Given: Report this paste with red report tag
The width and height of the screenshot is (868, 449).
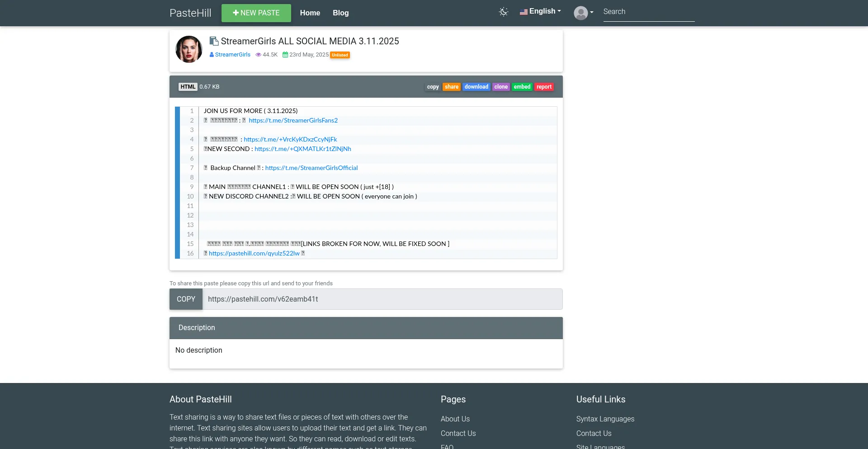Looking at the screenshot, I should [544, 87].
